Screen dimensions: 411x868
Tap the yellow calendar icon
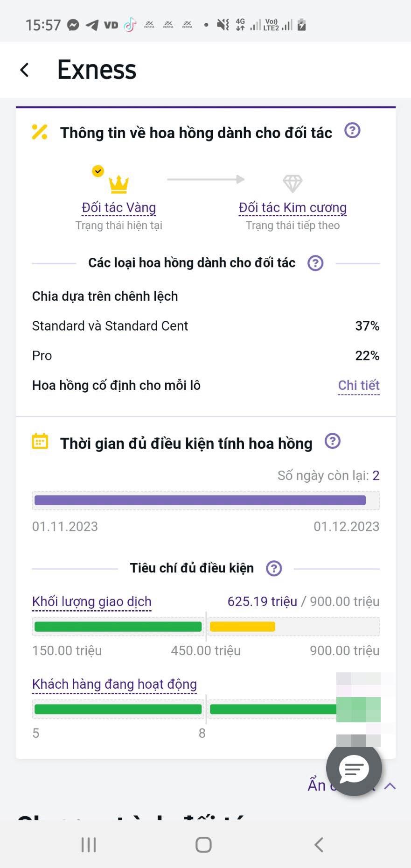[40, 441]
